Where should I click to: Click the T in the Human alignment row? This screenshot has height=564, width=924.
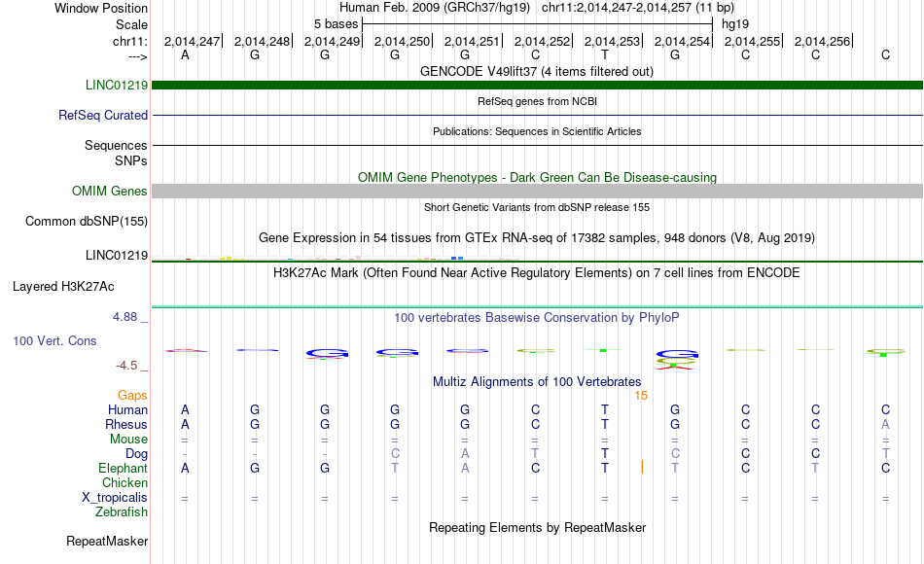[605, 409]
